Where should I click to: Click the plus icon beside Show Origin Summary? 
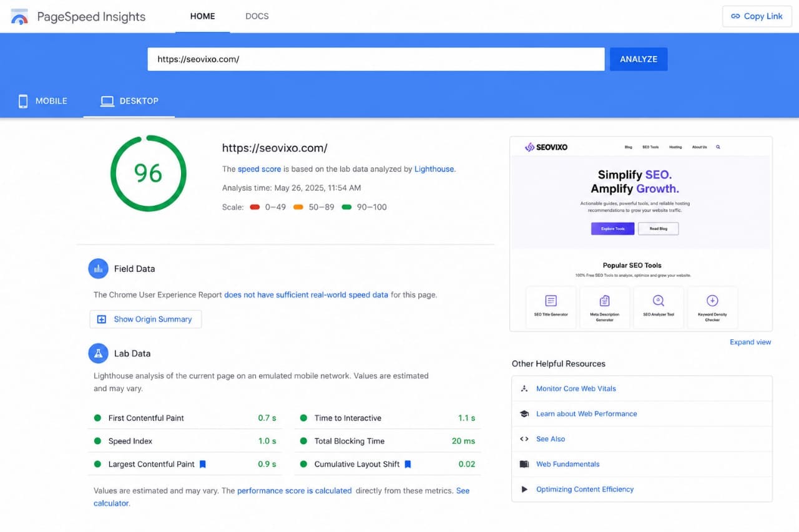click(101, 319)
